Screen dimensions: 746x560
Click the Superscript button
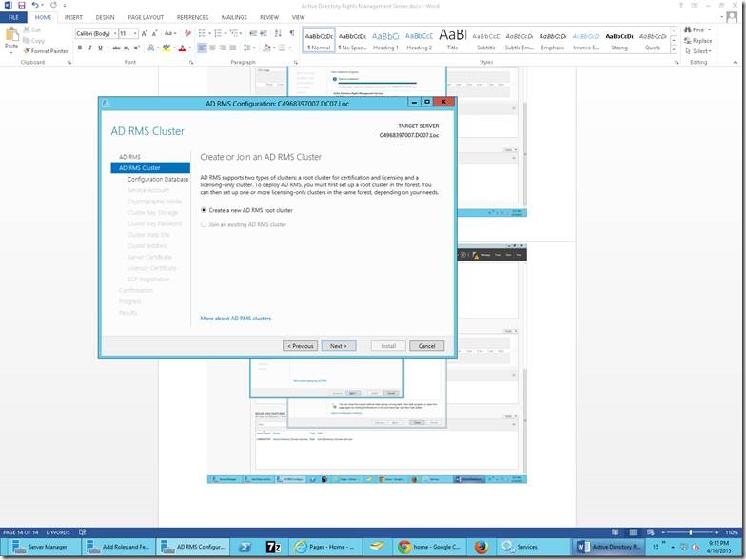pos(137,48)
